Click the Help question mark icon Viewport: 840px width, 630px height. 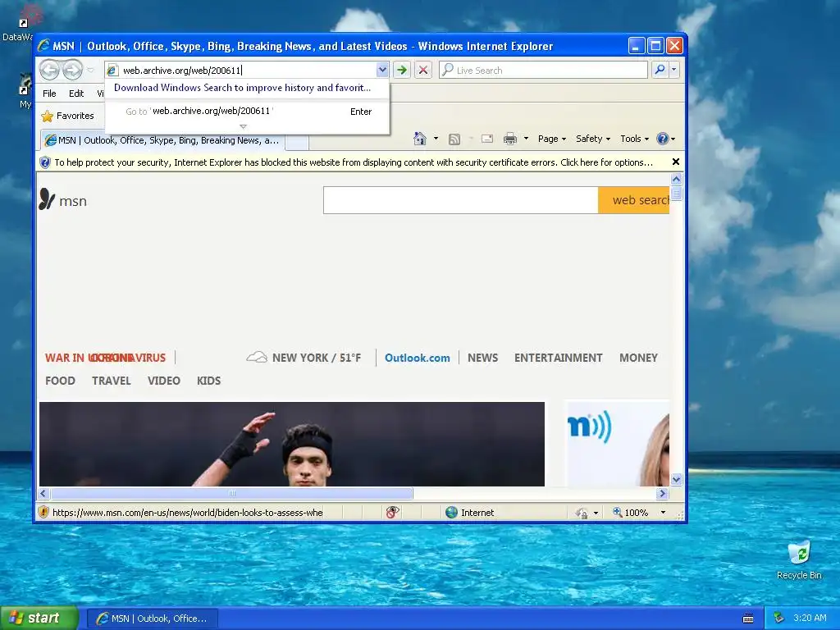663,139
